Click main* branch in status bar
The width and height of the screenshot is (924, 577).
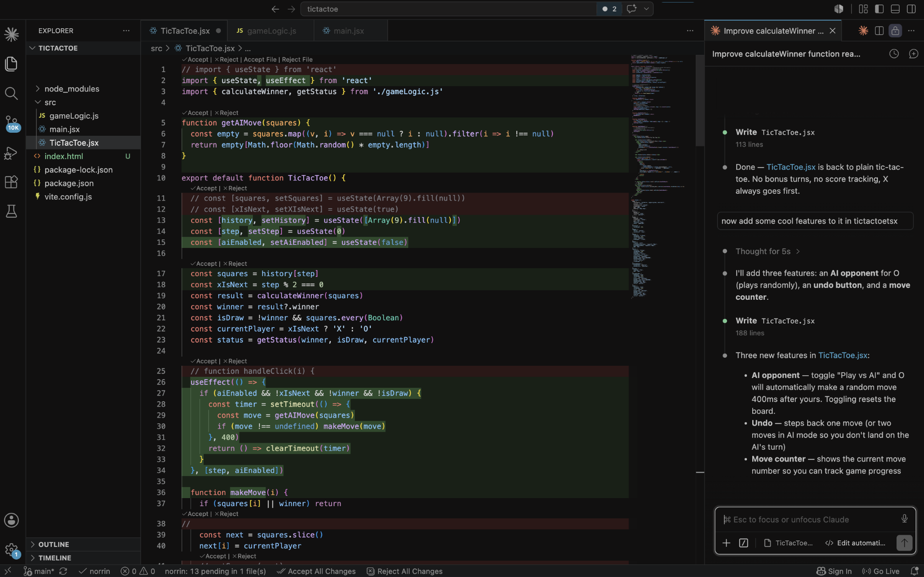tap(39, 571)
